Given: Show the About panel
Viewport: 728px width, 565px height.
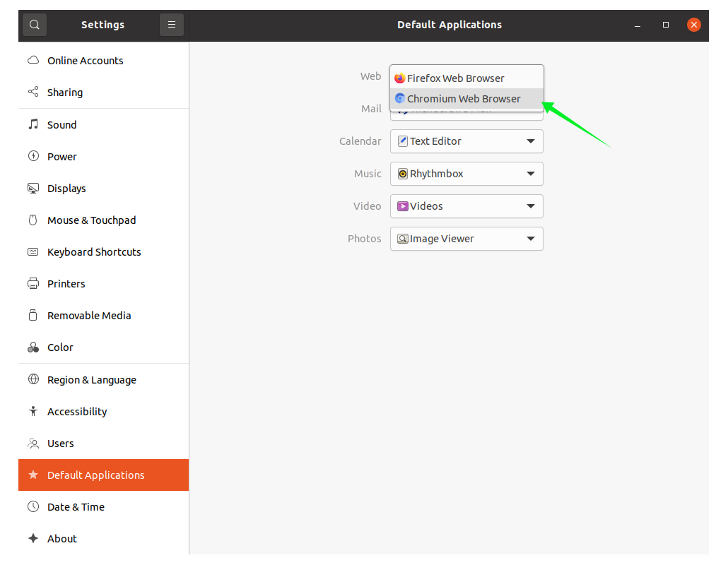Looking at the screenshot, I should coord(103,539).
